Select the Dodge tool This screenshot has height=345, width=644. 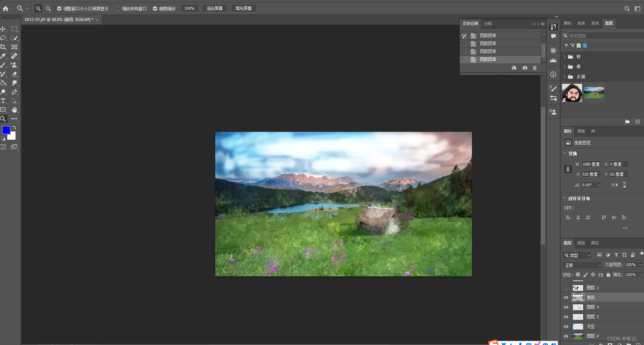(3, 92)
